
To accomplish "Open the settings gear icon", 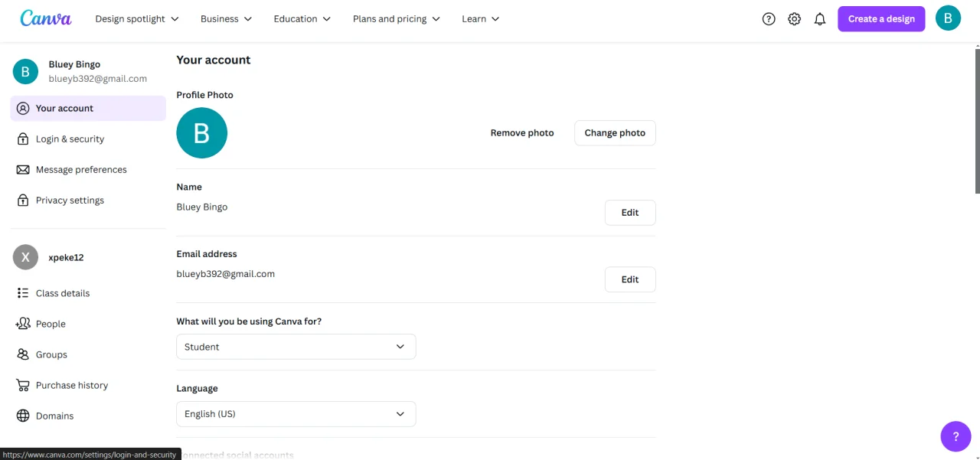I will point(795,19).
